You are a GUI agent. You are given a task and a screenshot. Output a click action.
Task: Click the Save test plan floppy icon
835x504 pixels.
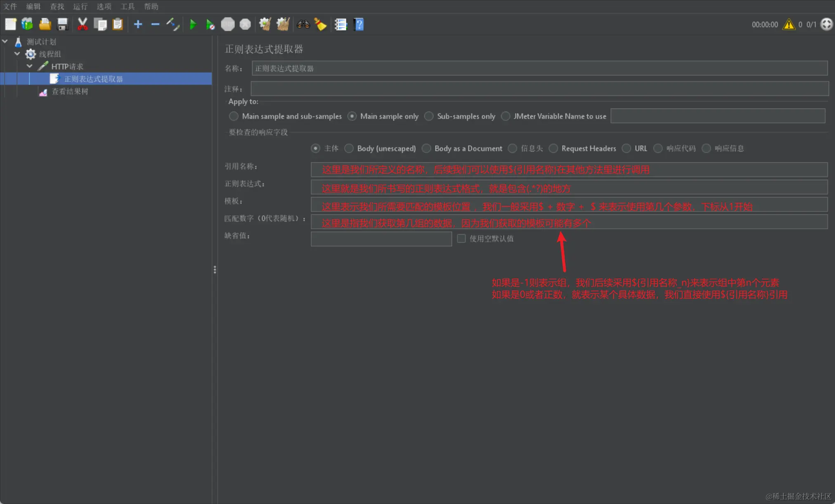coord(62,24)
